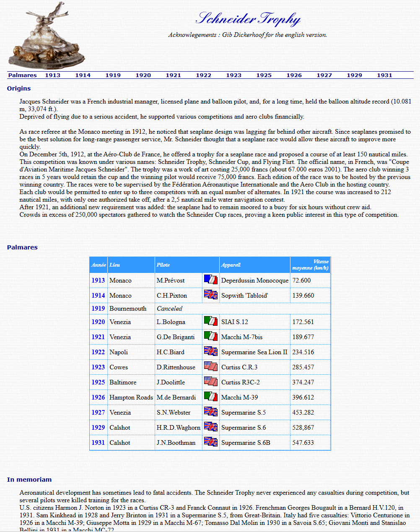
Task: Go to 1921 in the navigation bar
Action: pyautogui.click(x=174, y=75)
